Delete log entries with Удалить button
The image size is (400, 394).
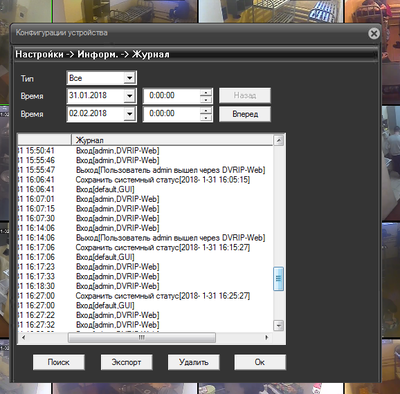[x=194, y=362]
